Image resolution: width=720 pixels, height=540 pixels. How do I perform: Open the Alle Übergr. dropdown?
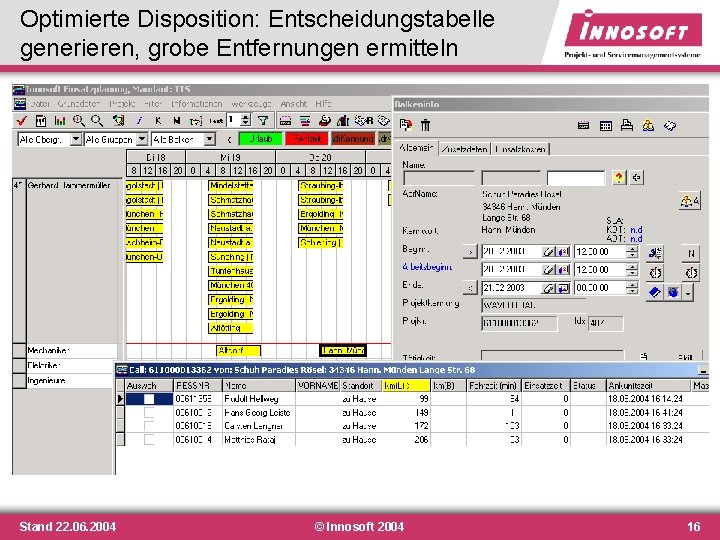click(76, 139)
